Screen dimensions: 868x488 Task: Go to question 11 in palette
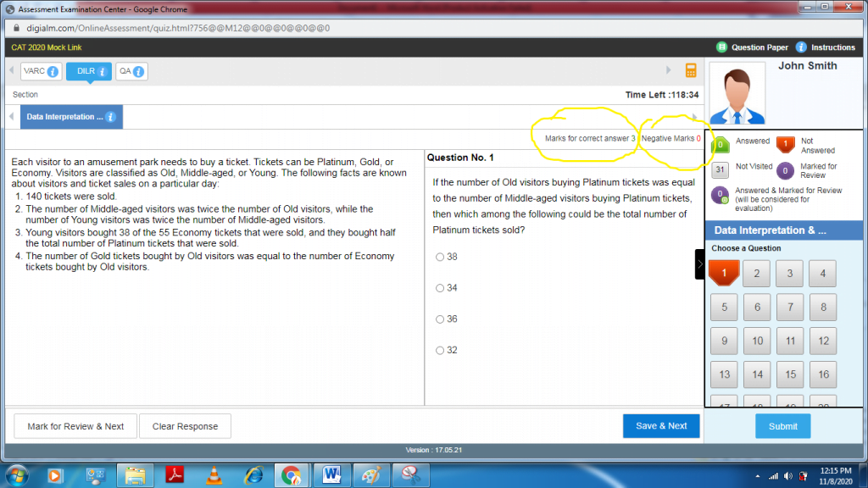(791, 341)
